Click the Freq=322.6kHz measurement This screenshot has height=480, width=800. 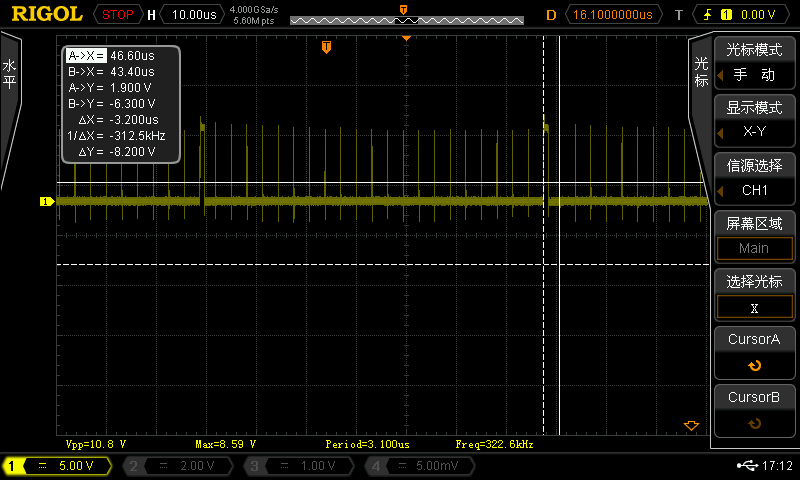point(494,444)
